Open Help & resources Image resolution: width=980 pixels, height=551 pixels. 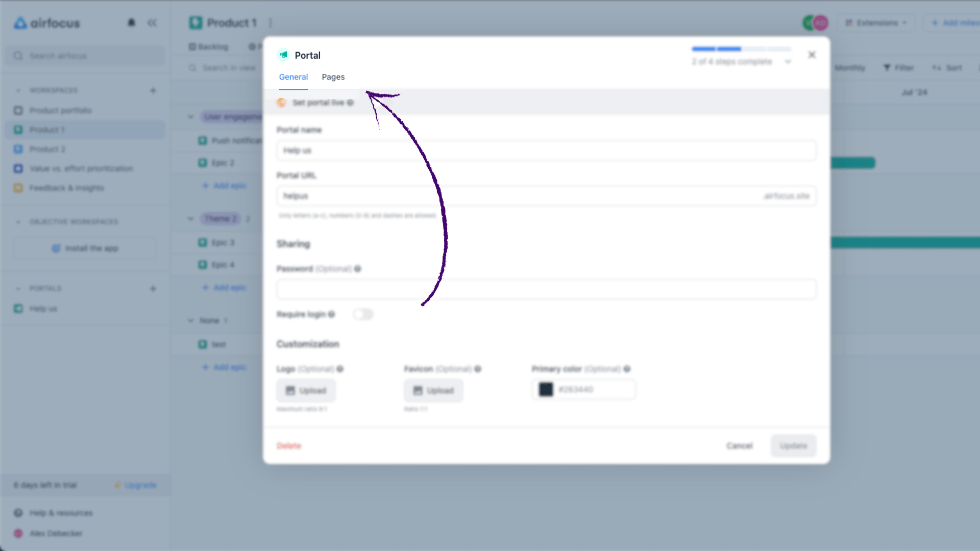(x=54, y=513)
